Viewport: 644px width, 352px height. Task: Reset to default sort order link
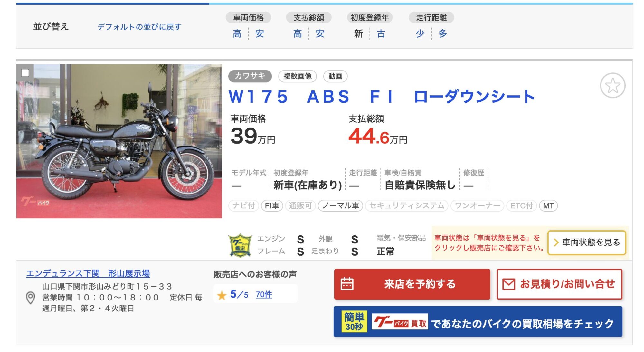pos(139,27)
